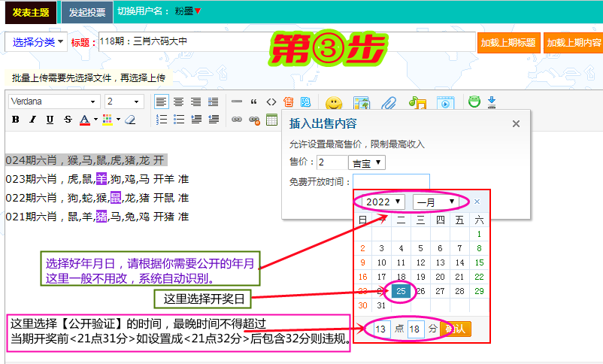Insert a code block
603x364 pixels.
271,102
